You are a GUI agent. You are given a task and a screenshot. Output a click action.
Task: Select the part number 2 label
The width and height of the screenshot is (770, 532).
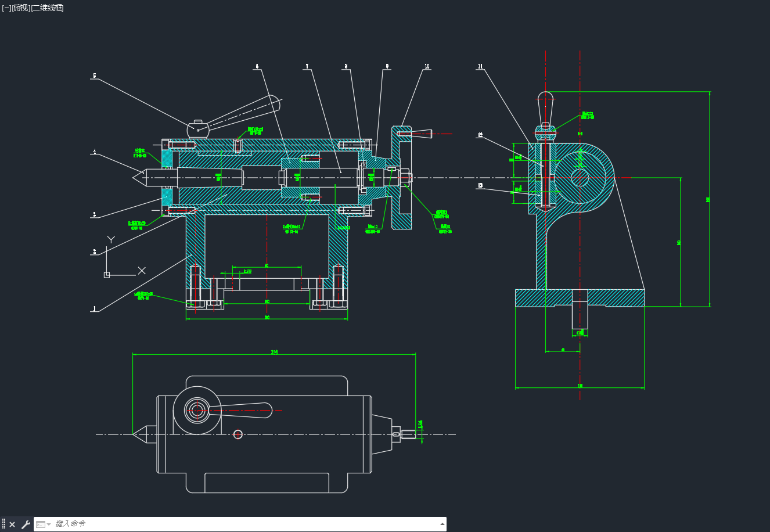(95, 251)
